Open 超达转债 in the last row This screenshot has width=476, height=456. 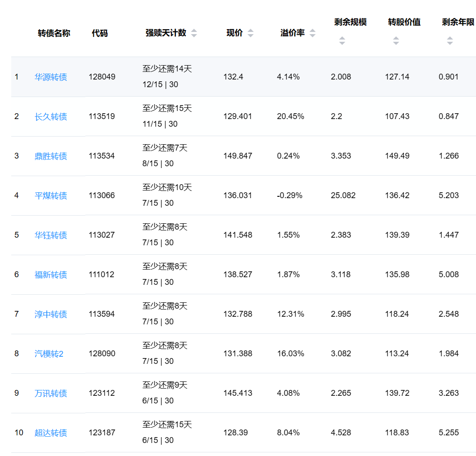pos(51,433)
